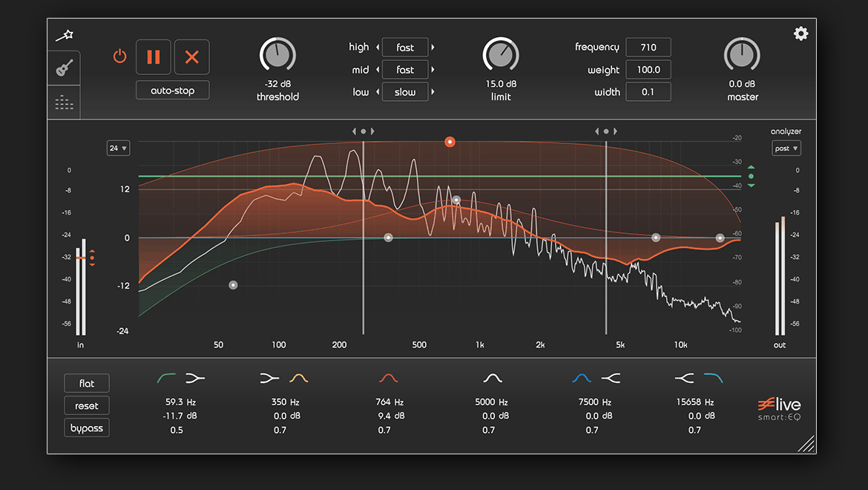This screenshot has width=868, height=490.
Task: Select the equalizer dots tab
Action: pos(65,102)
